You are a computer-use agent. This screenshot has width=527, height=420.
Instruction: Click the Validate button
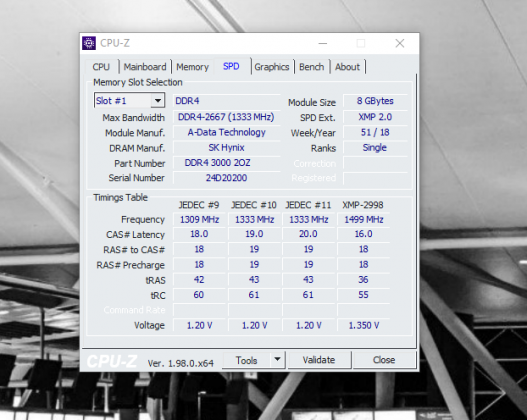click(319, 360)
